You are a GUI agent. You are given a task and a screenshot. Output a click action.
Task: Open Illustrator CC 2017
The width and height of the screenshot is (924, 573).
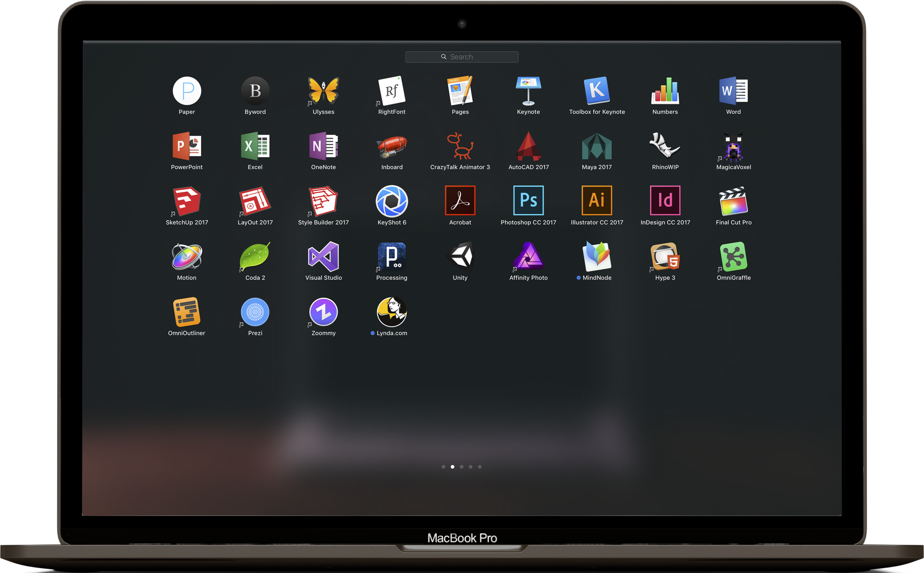(597, 201)
